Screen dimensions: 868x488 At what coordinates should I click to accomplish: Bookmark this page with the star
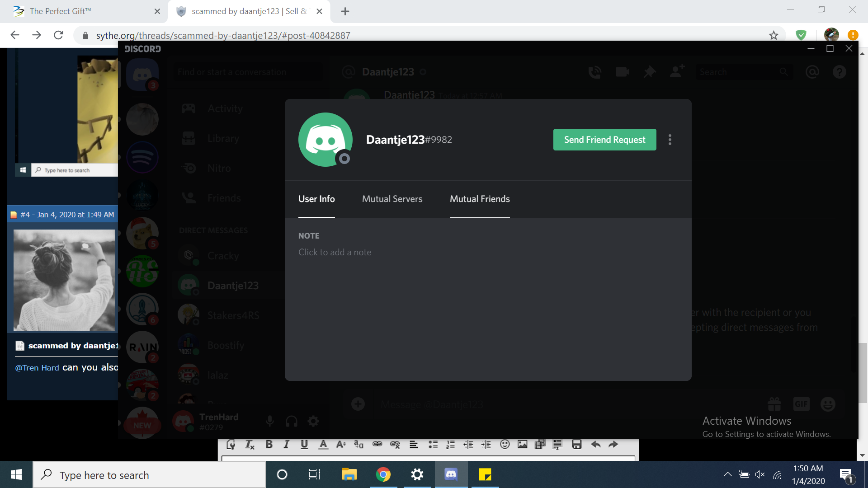click(x=774, y=35)
